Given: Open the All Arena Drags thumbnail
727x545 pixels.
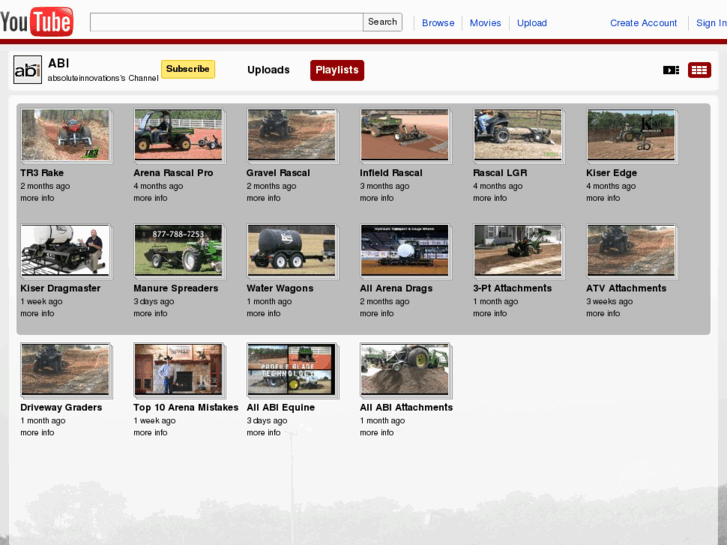Looking at the screenshot, I should click(x=405, y=250).
